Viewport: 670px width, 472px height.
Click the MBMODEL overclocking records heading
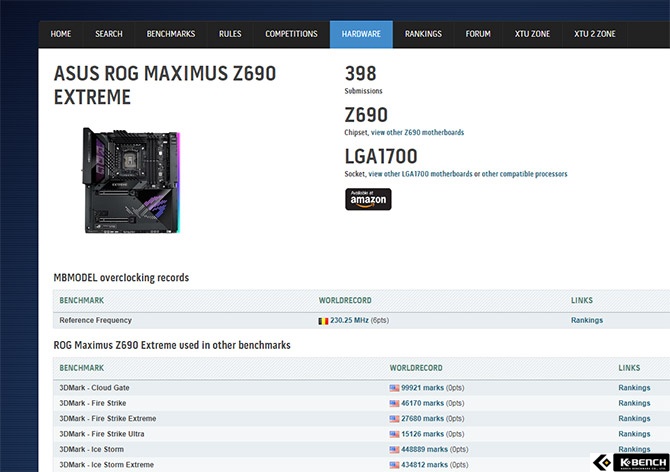[x=121, y=278]
